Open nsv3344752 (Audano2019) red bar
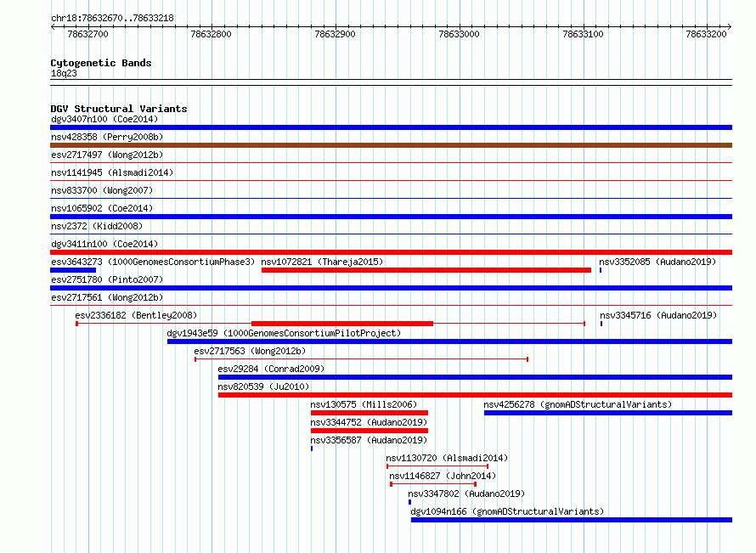Viewport: 756px width, 553px height. (x=370, y=431)
